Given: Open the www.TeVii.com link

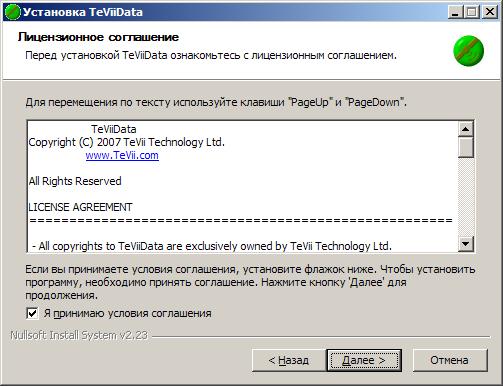Looking at the screenshot, I should 122,155.
